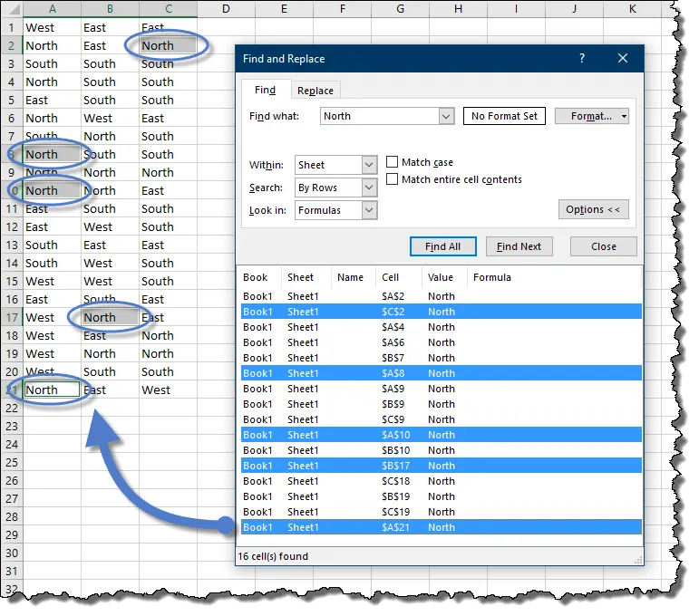Select row 25 header in worksheet

coord(12,462)
